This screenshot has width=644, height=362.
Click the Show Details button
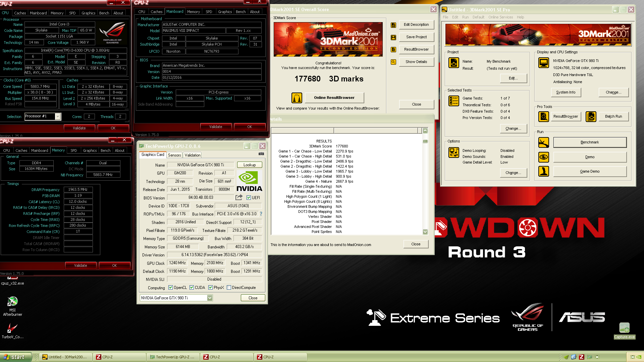tap(416, 62)
